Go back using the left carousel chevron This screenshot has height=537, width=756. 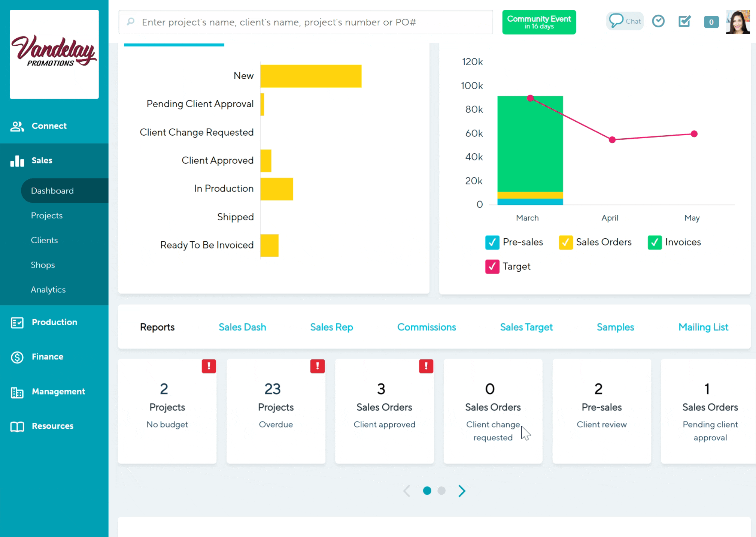pyautogui.click(x=407, y=491)
